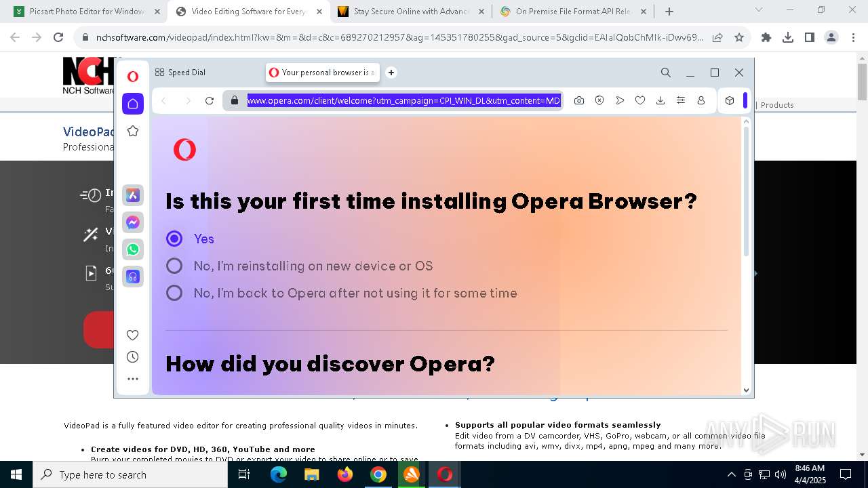Viewport: 868px width, 488px height.
Task: Open Products link on NCH page
Action: point(777,105)
